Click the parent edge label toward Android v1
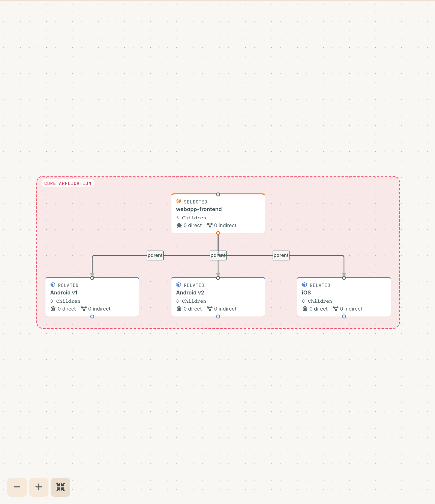This screenshot has width=435, height=504. 155,255
